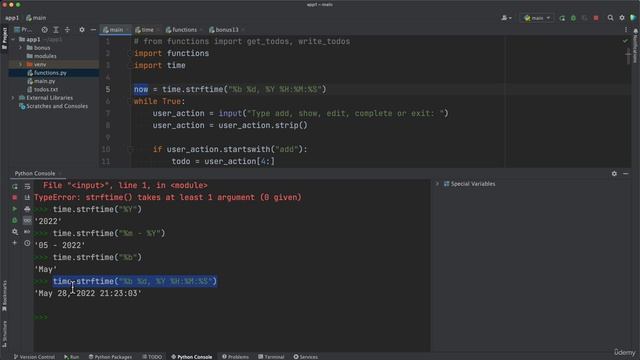Open Run tool window
This screenshot has width=640, height=360.
pos(71,357)
